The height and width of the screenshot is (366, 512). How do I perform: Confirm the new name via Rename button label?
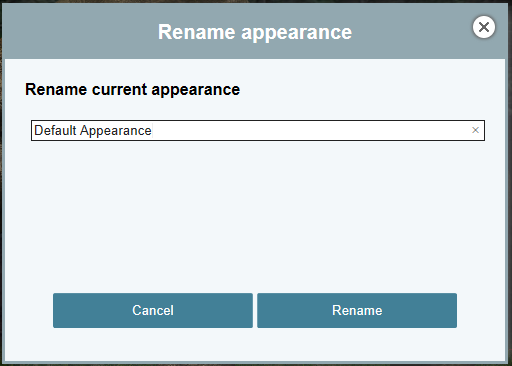357,310
